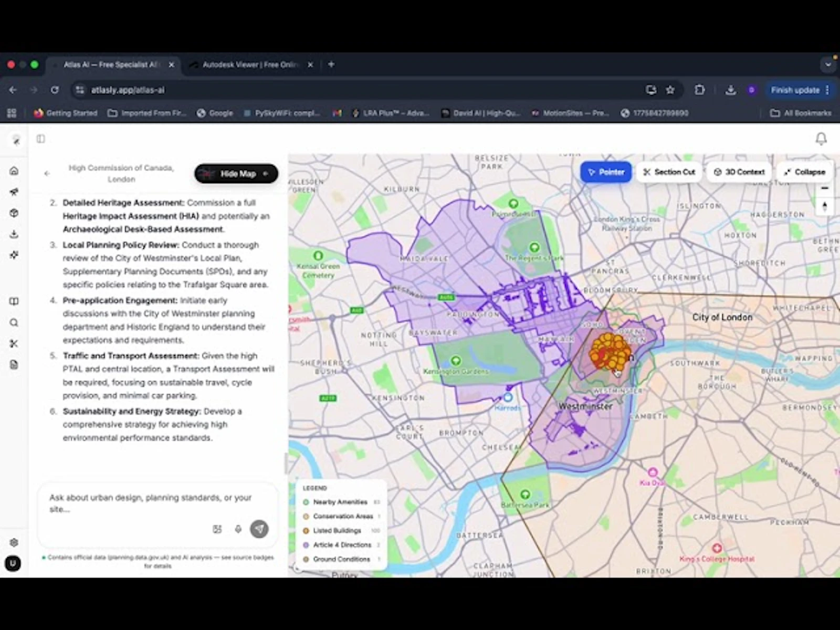Image resolution: width=840 pixels, height=630 pixels.
Task: Open the browser downloads icon
Action: click(x=730, y=90)
